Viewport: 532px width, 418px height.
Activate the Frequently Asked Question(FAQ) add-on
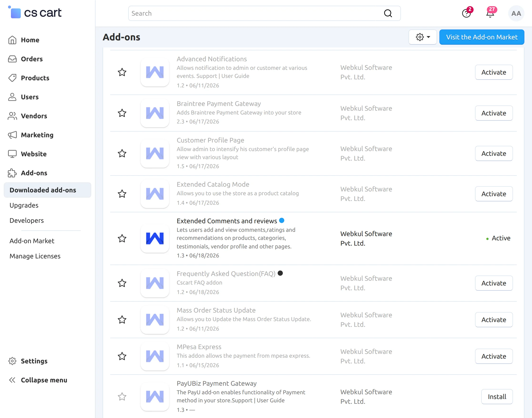(x=494, y=283)
